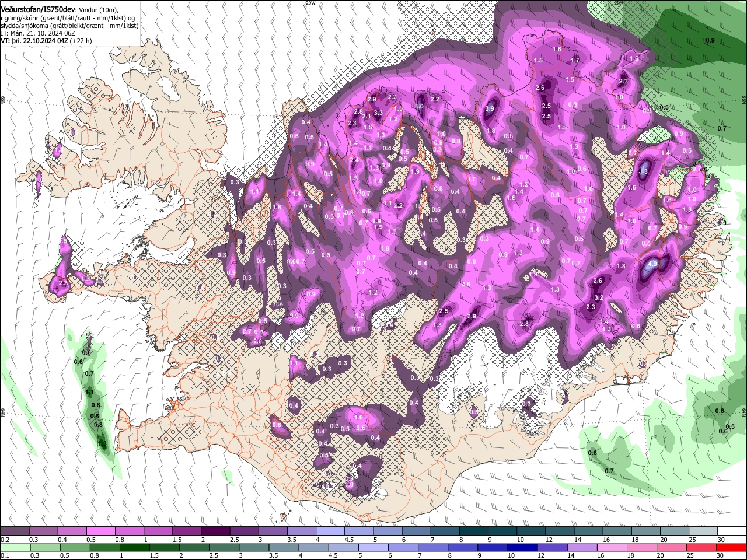The image size is (747, 560).
Task: Pick lower scale swatch between 4 and 4.5
Action: tap(314, 548)
